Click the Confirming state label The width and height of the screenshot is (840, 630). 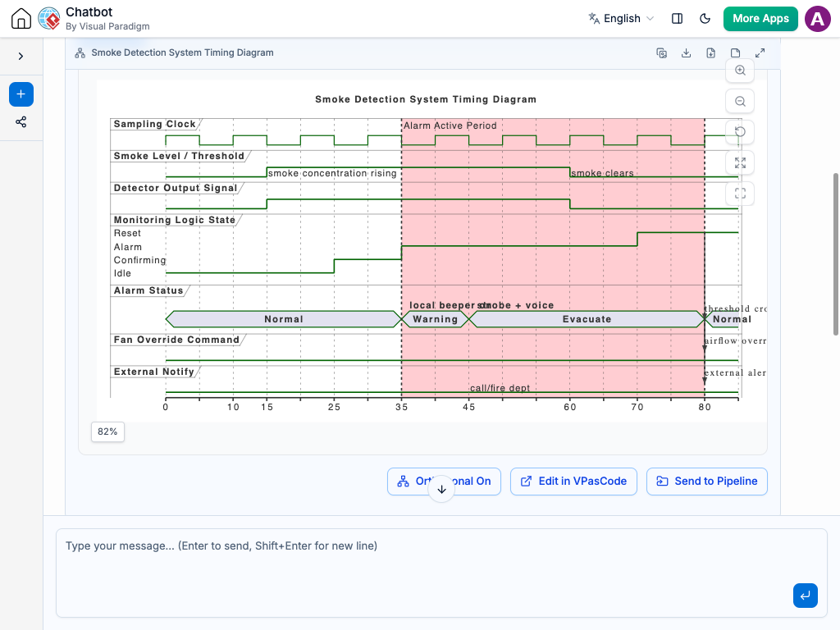coord(139,260)
